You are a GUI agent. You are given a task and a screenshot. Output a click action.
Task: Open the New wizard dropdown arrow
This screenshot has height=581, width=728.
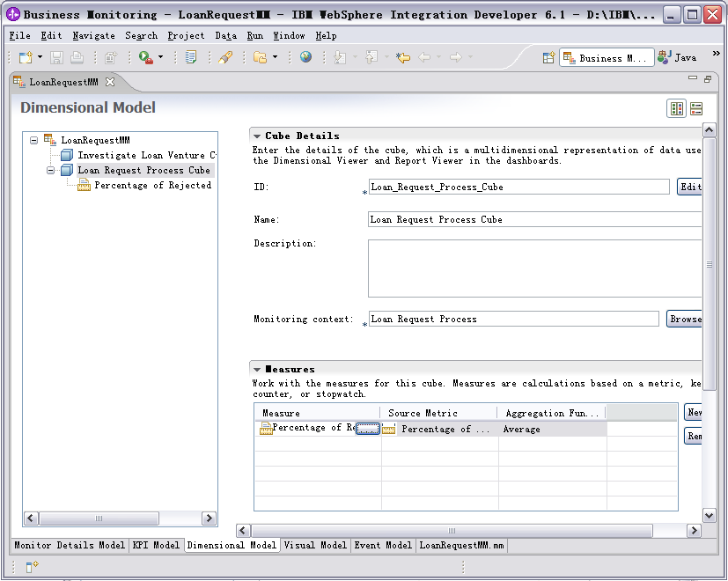(x=40, y=57)
